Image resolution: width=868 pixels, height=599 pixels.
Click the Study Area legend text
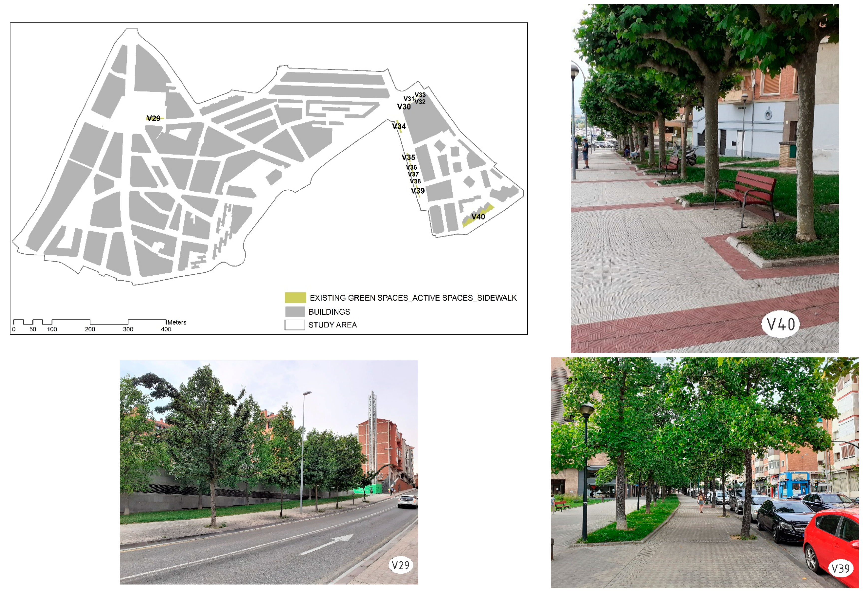(332, 325)
